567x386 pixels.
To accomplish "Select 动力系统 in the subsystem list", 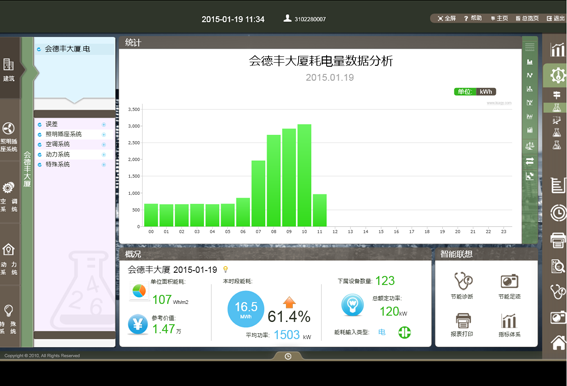I will (x=57, y=154).
